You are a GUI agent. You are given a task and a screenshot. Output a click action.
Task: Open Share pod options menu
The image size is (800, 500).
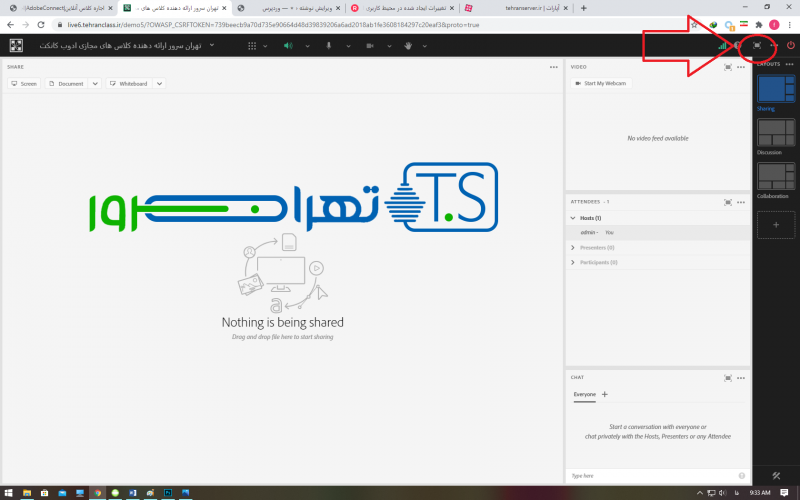pyautogui.click(x=553, y=67)
